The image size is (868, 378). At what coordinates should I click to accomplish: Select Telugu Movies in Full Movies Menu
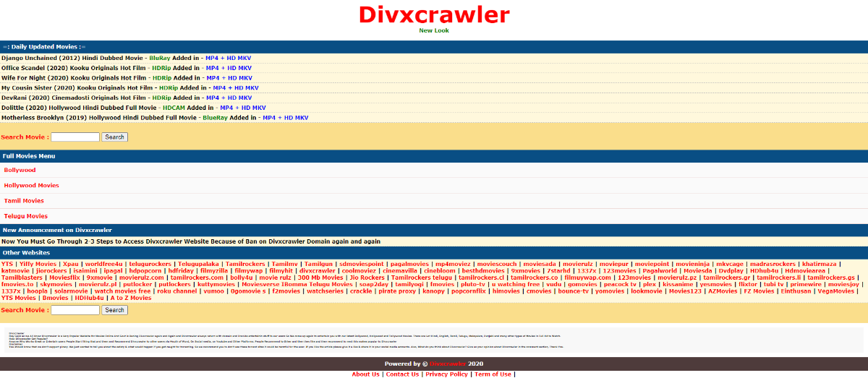(26, 216)
